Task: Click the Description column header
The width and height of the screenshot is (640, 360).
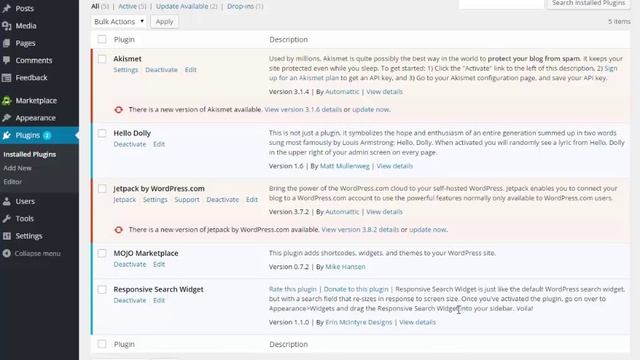Action: [289, 40]
